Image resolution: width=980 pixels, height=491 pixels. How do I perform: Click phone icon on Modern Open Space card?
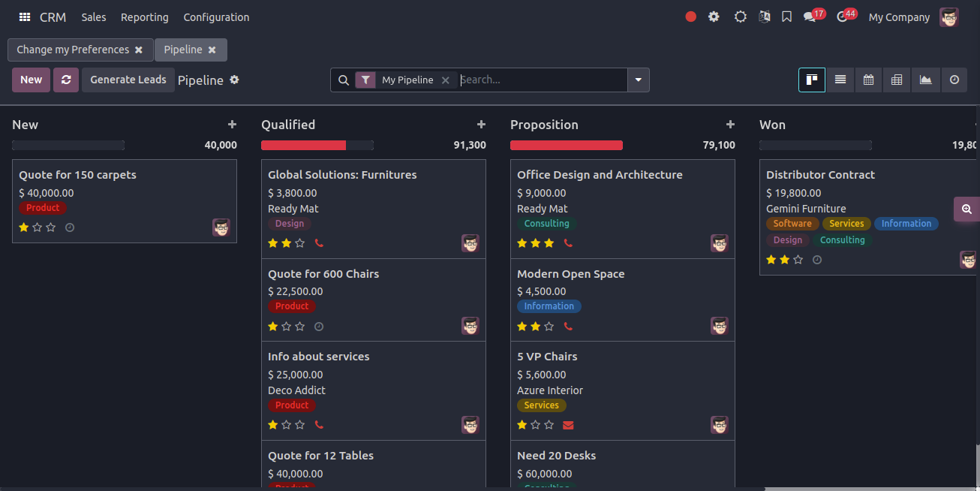point(568,327)
